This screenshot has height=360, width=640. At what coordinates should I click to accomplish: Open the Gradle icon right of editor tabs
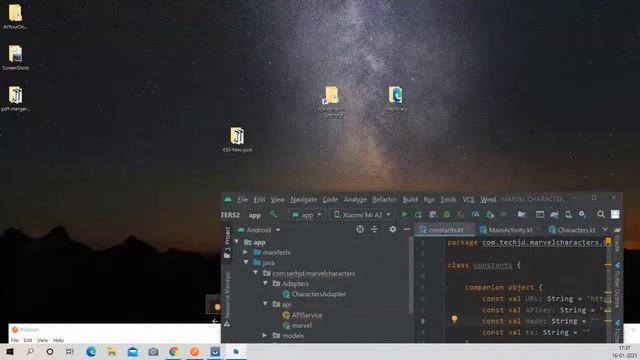[x=617, y=230]
